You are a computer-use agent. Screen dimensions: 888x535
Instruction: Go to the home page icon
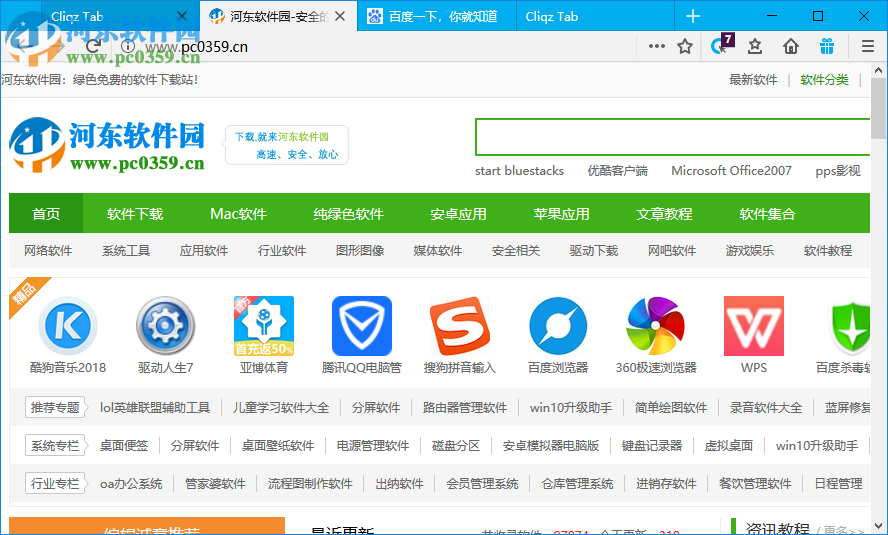pyautogui.click(x=791, y=46)
